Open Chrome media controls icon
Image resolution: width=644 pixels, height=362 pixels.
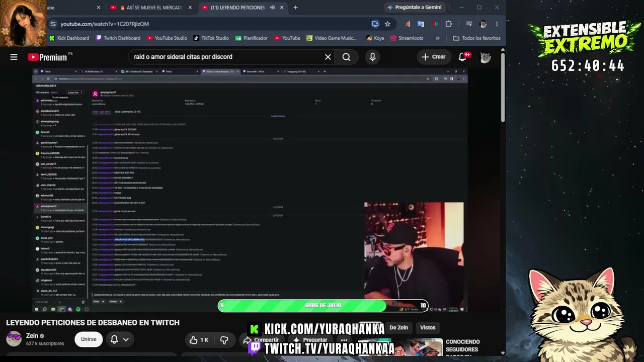(x=469, y=24)
